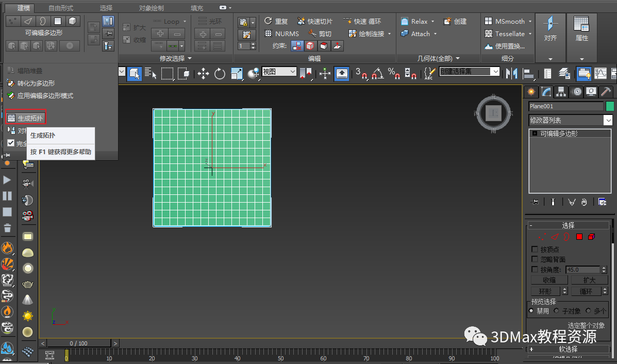
Task: Select Element sub-object mode in ribbon
Action: pyautogui.click(x=72, y=21)
